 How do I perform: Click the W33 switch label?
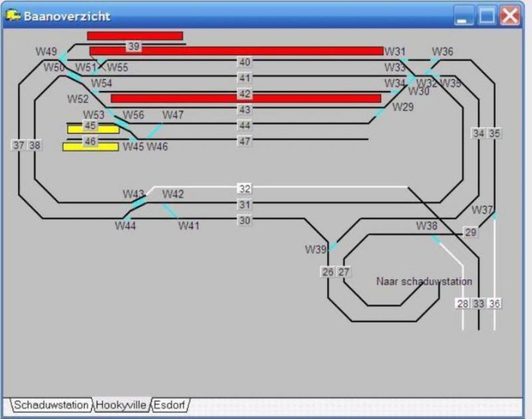pos(395,67)
